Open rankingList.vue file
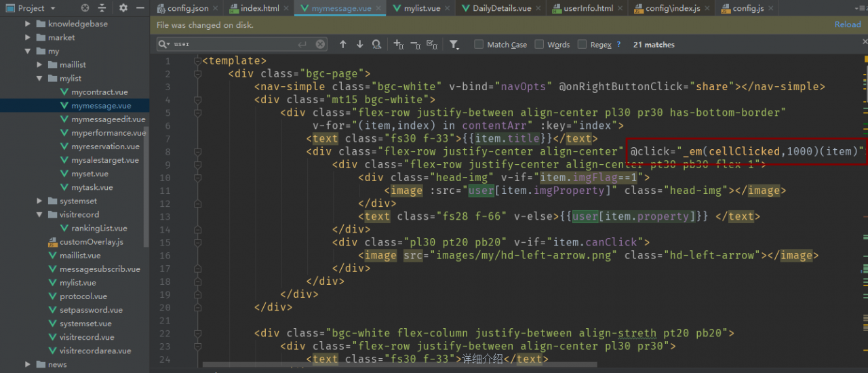 click(x=99, y=228)
